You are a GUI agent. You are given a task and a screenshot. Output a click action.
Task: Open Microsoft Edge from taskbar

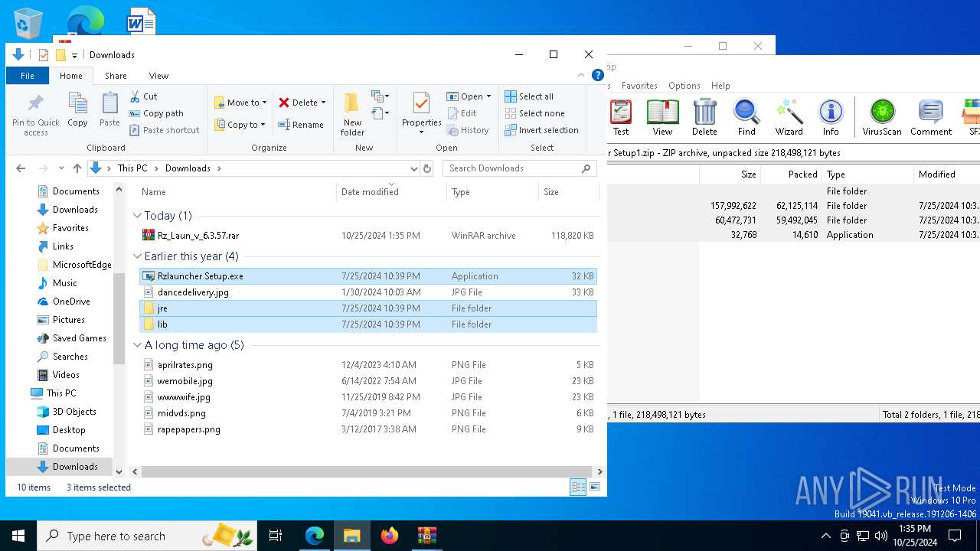click(x=315, y=536)
